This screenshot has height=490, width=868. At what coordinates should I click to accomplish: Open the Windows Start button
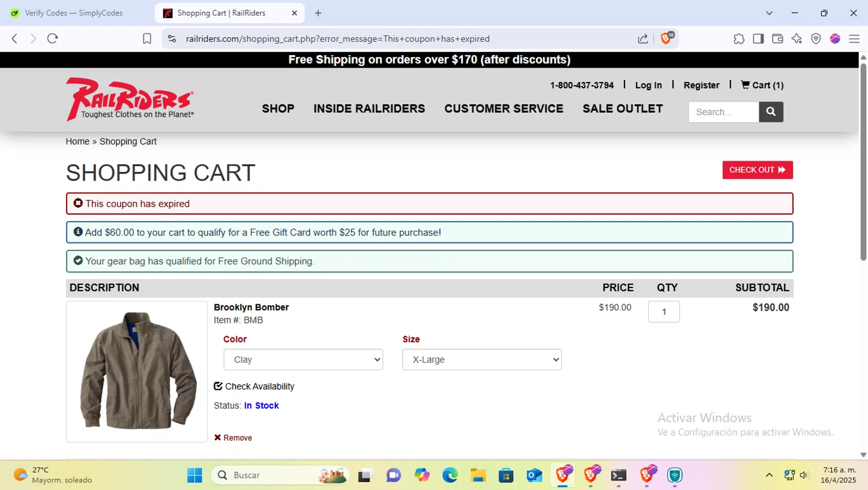click(194, 475)
